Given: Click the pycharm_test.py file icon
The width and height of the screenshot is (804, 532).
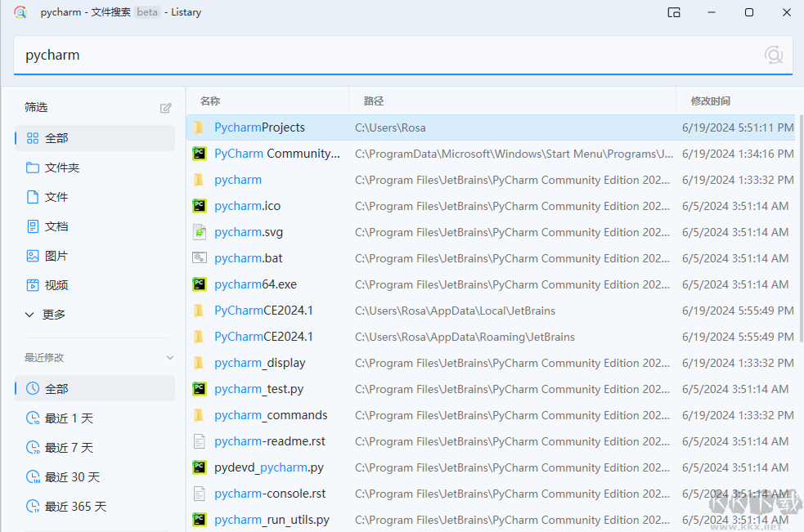Looking at the screenshot, I should [x=199, y=388].
